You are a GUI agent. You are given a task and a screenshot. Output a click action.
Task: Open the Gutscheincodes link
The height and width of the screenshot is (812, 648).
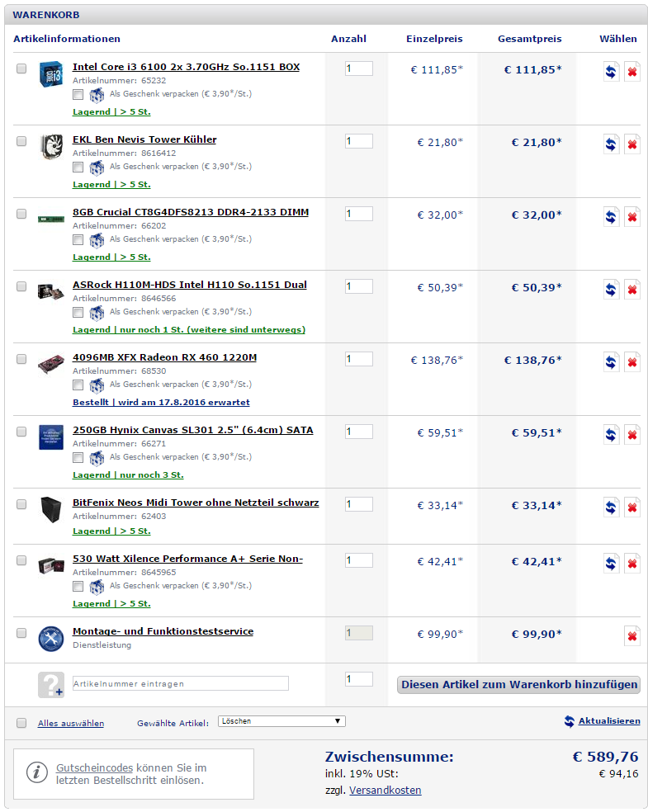94,767
